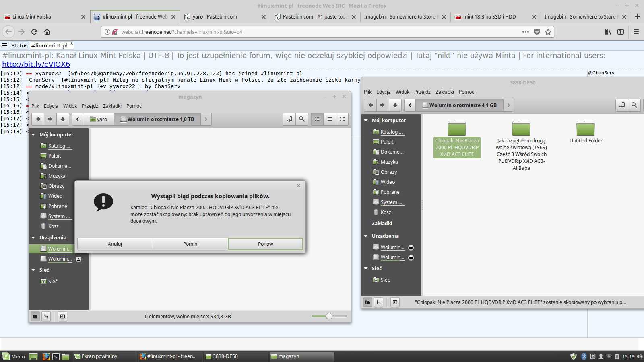
Task: Select Jak rozpętałem drugą wojnę światową folder
Action: pos(521,146)
